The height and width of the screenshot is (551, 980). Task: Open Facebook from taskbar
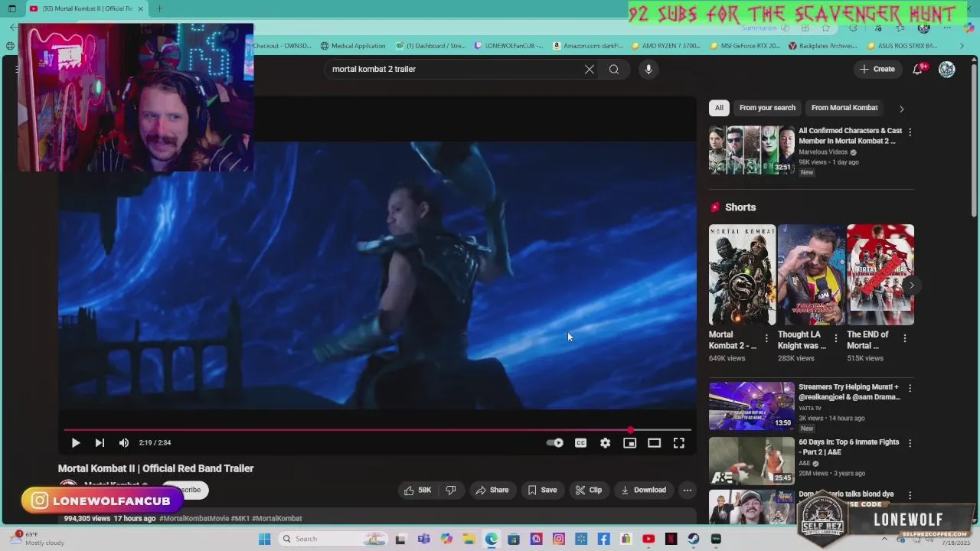pyautogui.click(x=604, y=539)
